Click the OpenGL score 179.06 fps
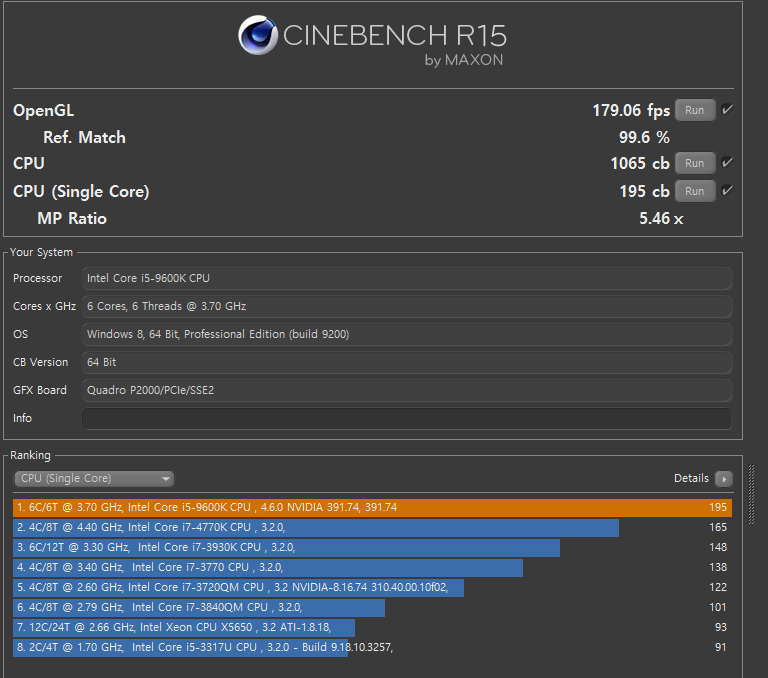Screen dimensions: 768x678 pyautogui.click(x=631, y=111)
